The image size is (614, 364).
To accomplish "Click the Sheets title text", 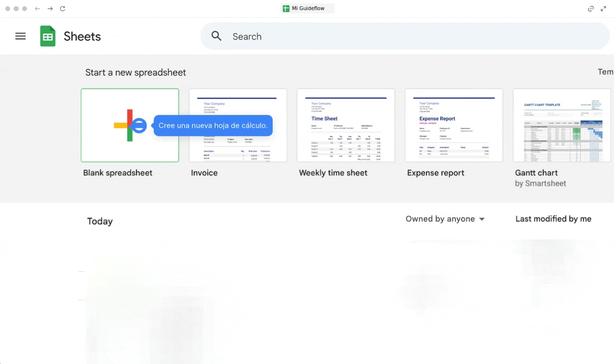I will 82,36.
